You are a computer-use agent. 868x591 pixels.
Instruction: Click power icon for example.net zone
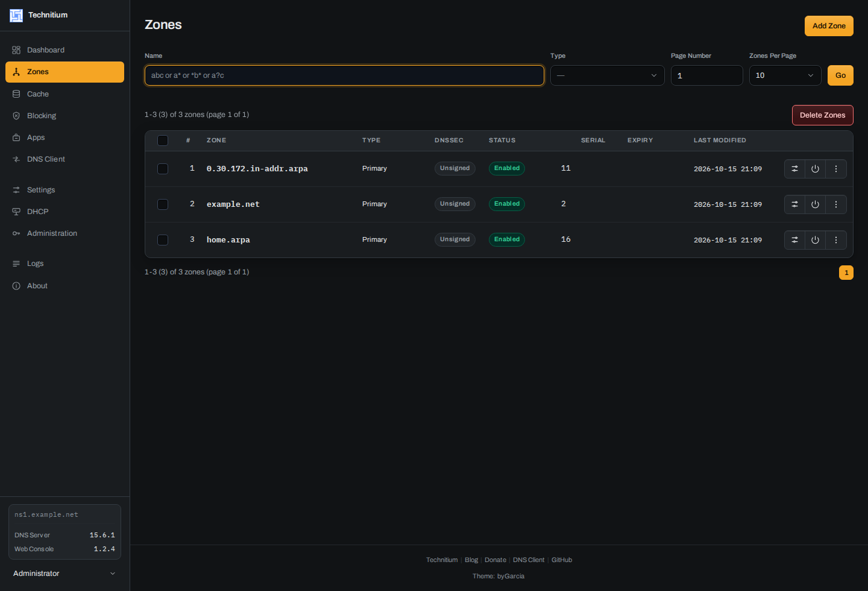[x=815, y=204]
